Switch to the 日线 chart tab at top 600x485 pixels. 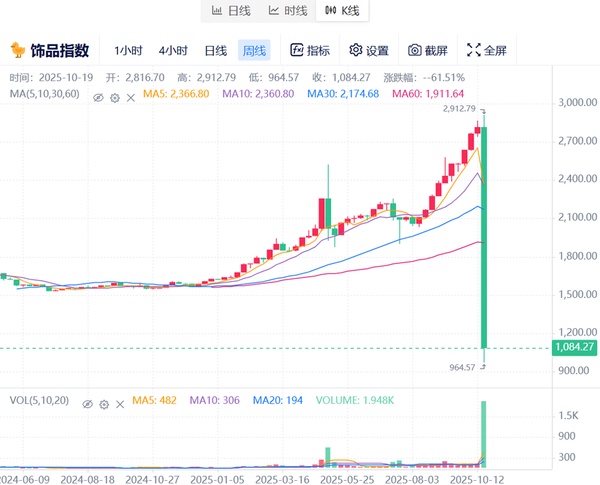tap(231, 11)
